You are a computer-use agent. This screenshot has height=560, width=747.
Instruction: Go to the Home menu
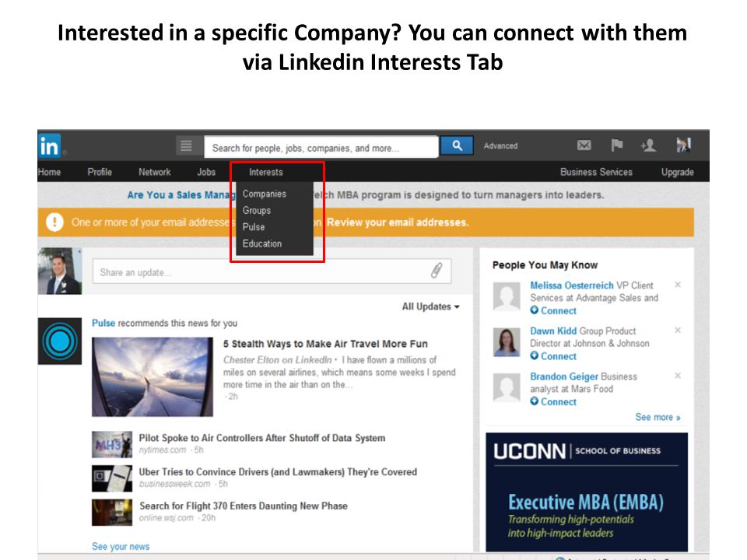[49, 172]
